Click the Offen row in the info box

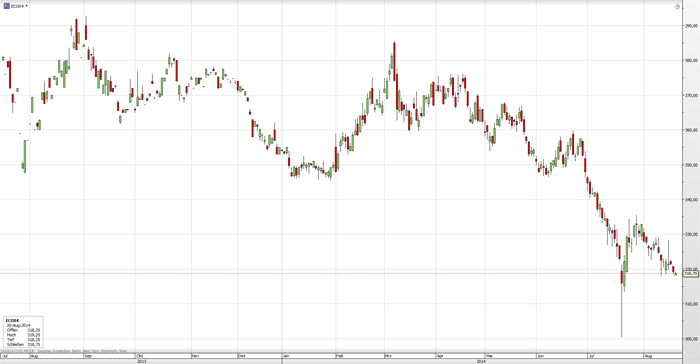coord(23,330)
